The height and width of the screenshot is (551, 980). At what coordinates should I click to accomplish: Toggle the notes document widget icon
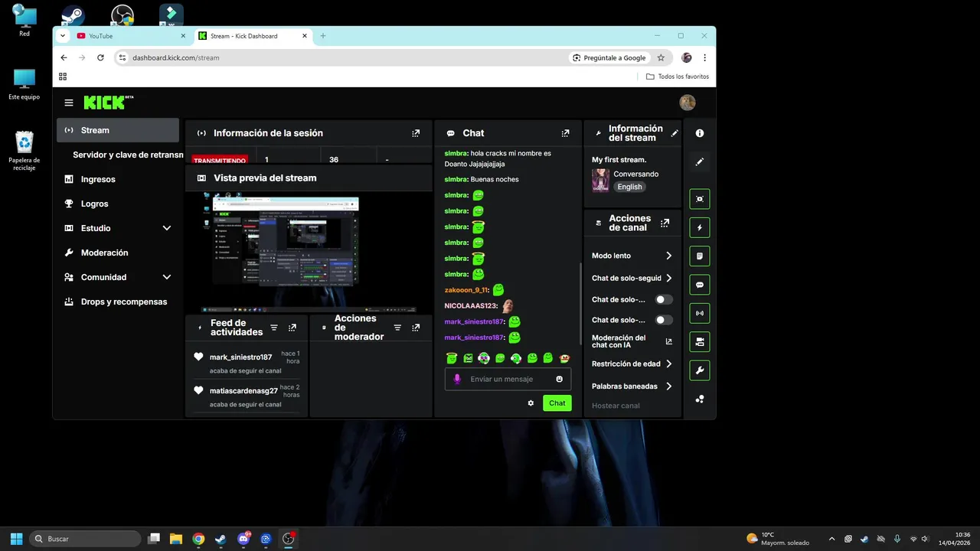tap(699, 256)
